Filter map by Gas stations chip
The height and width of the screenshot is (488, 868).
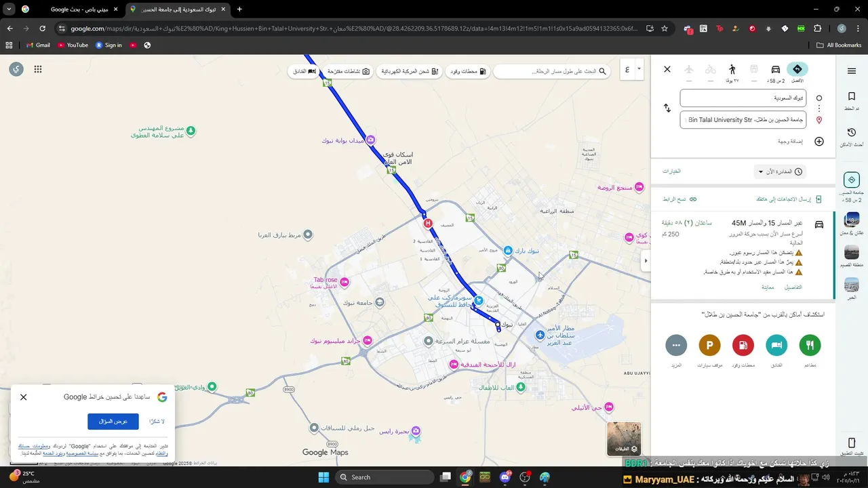coord(469,71)
